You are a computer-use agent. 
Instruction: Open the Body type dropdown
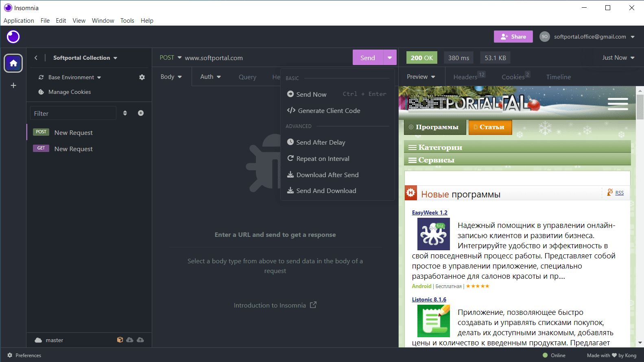tap(171, 77)
